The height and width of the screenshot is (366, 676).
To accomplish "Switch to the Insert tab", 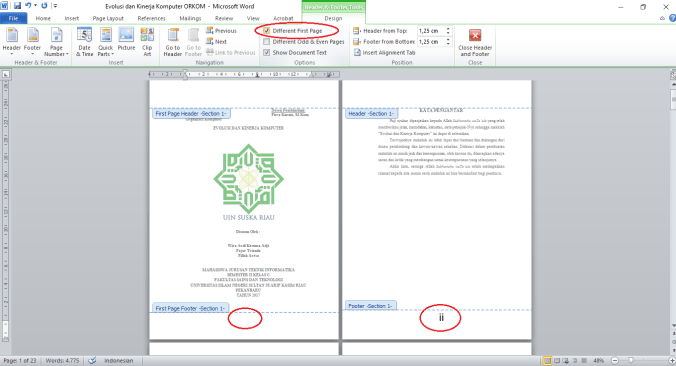I will pyautogui.click(x=72, y=18).
